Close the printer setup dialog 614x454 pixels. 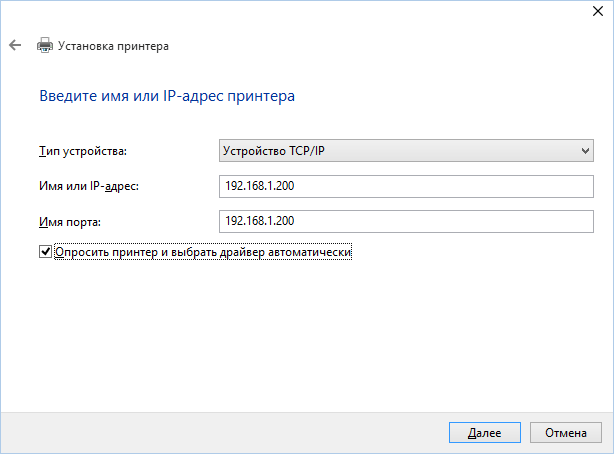coord(596,10)
